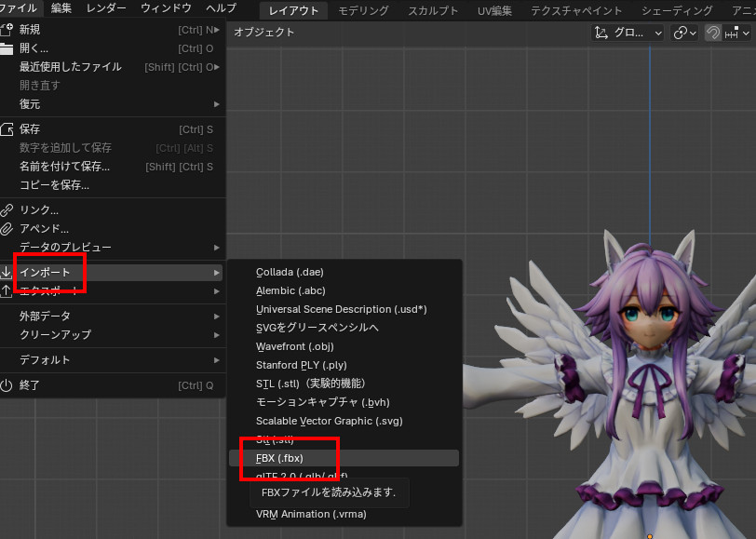Screen dimensions: 756x539
Task: Click 名前を付けて保存 in the File menu
Action: [64, 167]
